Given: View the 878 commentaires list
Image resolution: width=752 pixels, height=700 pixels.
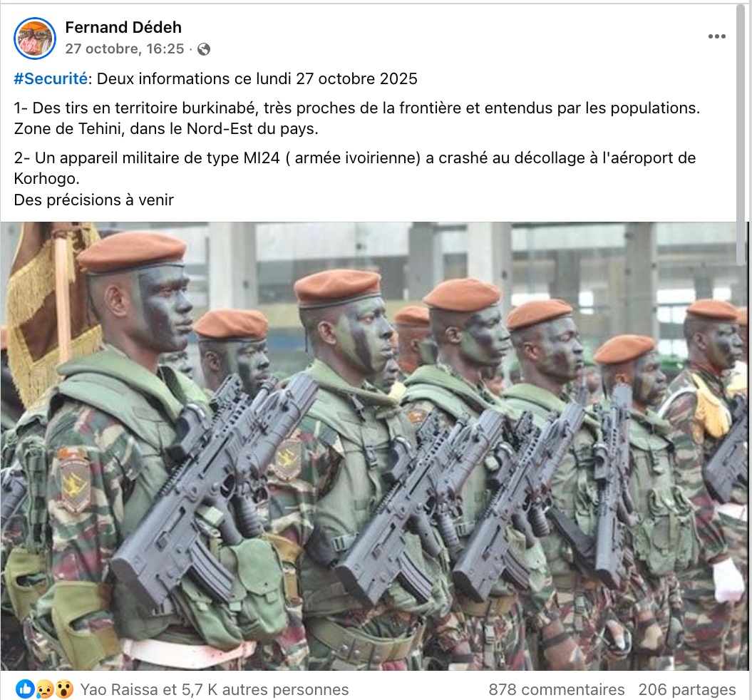Looking at the screenshot, I should pos(556,689).
